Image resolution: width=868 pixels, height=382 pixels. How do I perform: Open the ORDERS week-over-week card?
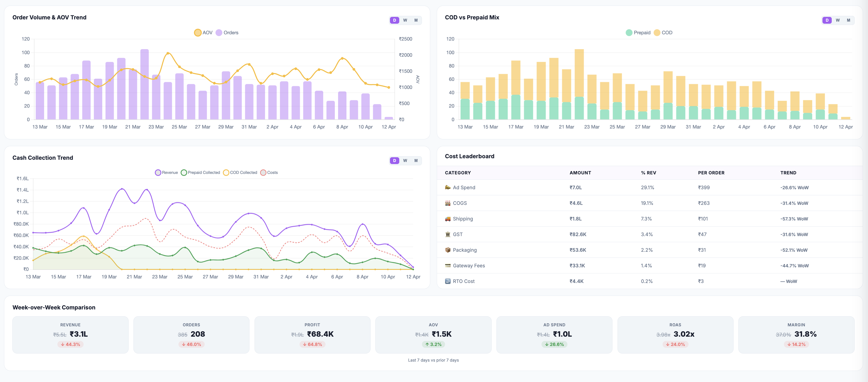[191, 335]
